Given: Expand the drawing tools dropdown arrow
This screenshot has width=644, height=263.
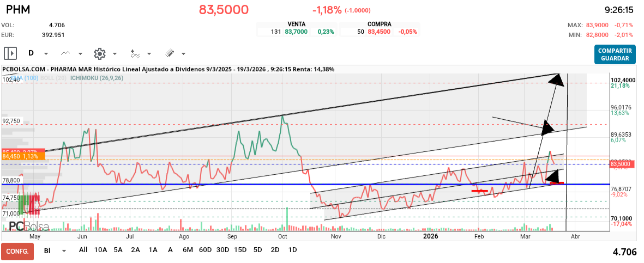Looking at the screenshot, I should pyautogui.click(x=183, y=54).
